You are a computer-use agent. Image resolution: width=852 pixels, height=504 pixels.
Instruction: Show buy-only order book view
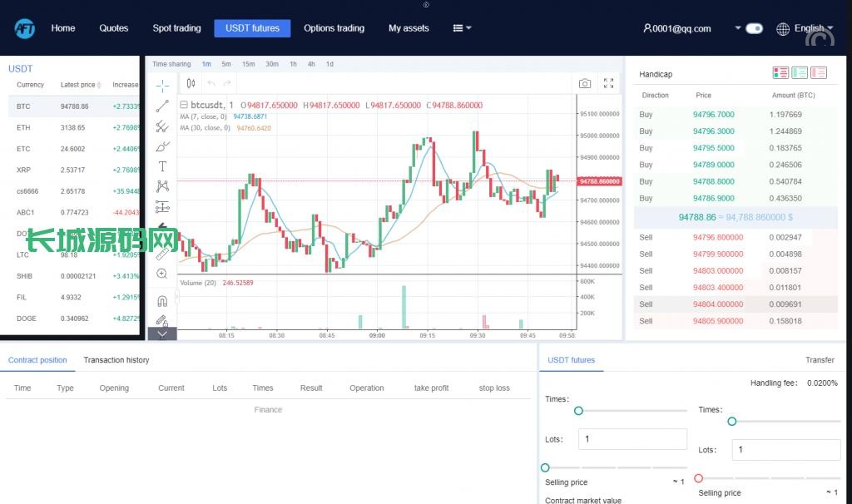tap(800, 73)
